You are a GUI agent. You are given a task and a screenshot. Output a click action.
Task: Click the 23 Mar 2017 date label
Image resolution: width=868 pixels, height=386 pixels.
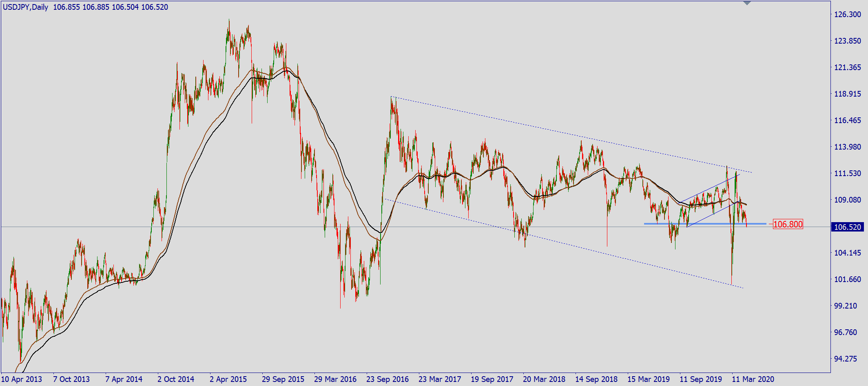pyautogui.click(x=440, y=379)
